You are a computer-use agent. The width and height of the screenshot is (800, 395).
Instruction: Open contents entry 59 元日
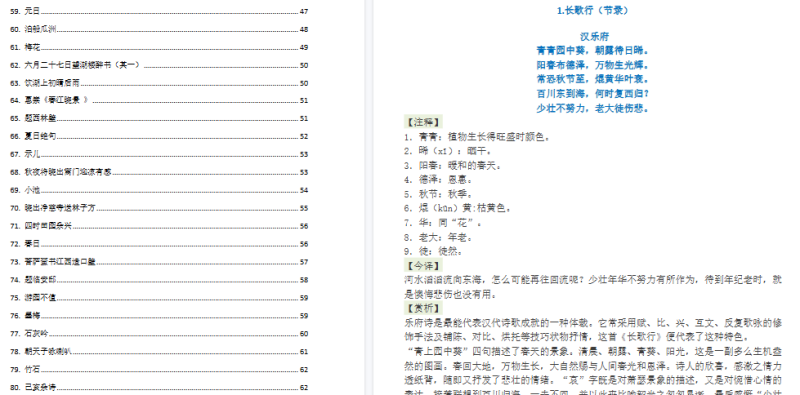coord(159,11)
